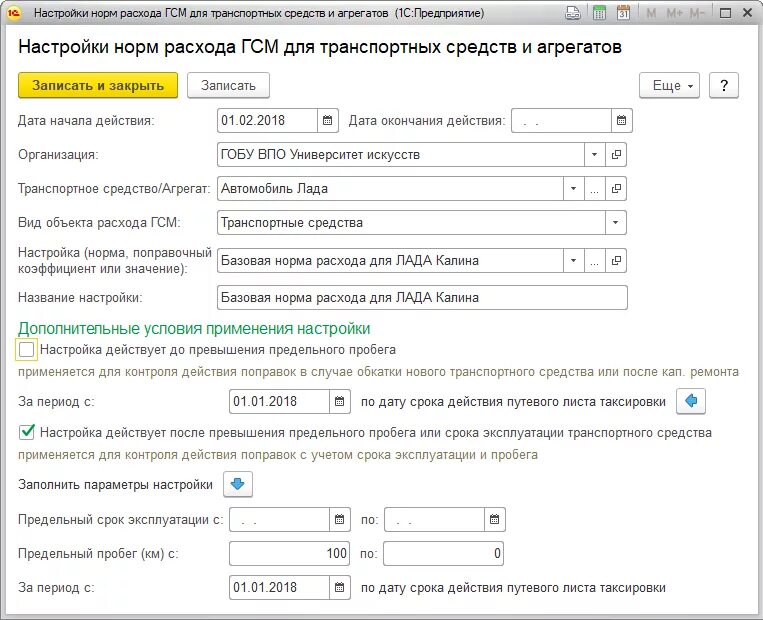
Task: Open calendar picker for Дата окончания действия
Action: point(621,120)
